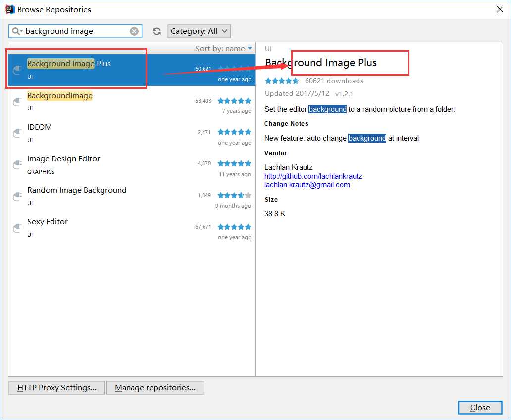Click the IntelliJ icon in title bar
Screen dimensions: 511x420
[10, 9]
